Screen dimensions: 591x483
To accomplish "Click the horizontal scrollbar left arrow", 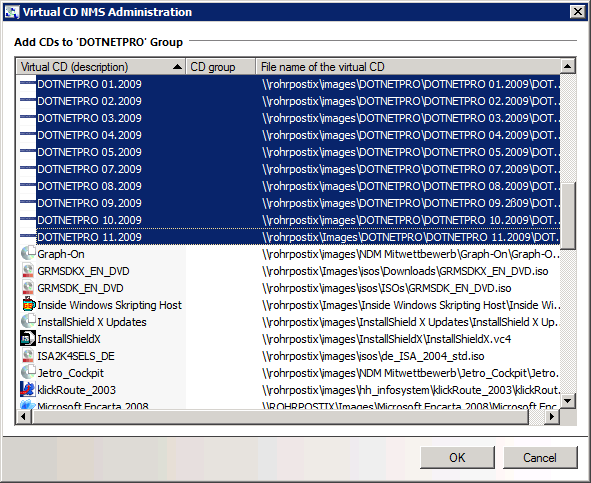I will pos(24,417).
